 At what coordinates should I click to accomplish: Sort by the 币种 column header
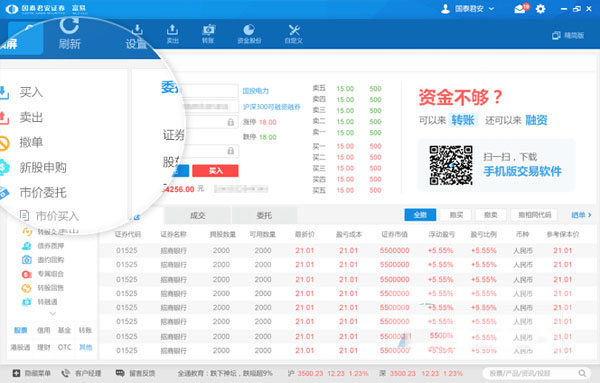coord(522,234)
